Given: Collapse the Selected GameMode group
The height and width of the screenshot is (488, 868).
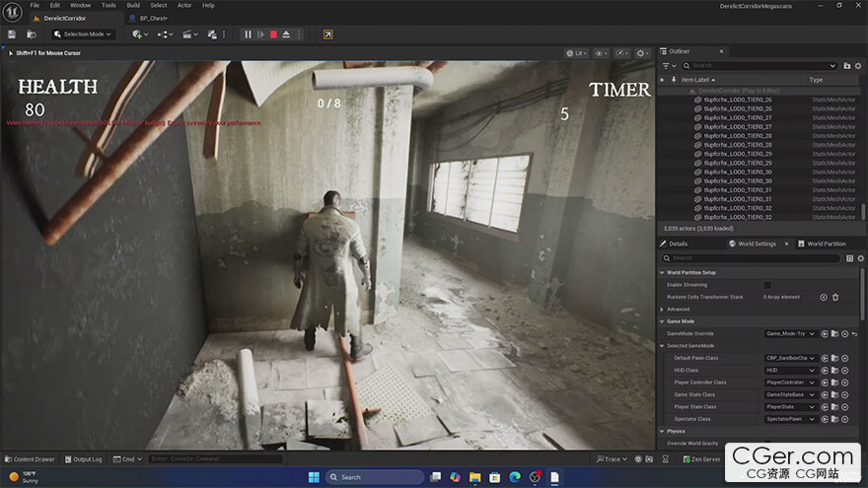Looking at the screenshot, I should click(662, 346).
